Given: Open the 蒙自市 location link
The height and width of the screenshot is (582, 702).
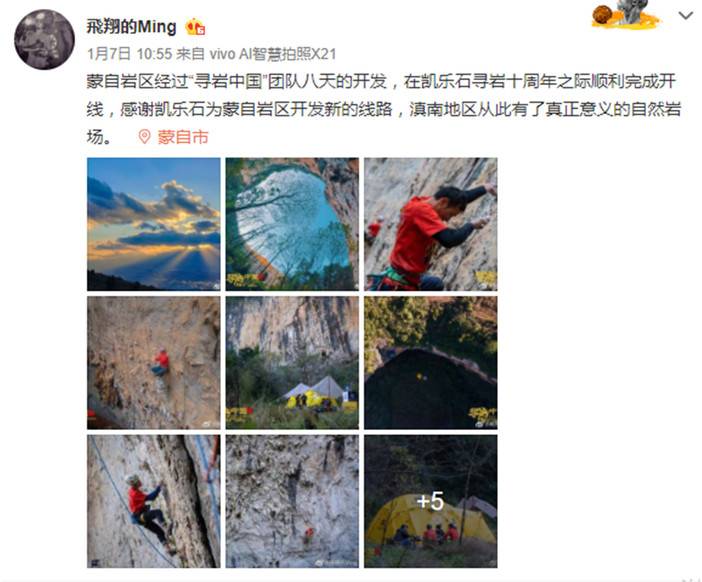Looking at the screenshot, I should click(x=183, y=137).
